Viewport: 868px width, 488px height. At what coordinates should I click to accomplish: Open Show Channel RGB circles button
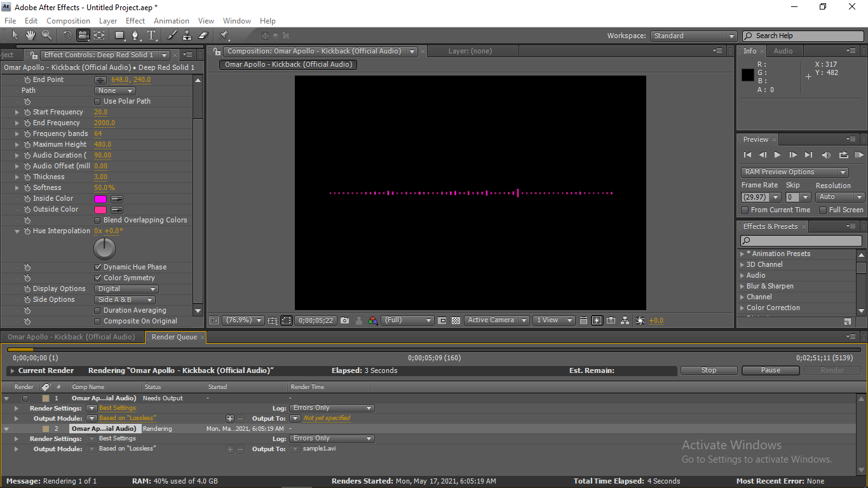[373, 321]
